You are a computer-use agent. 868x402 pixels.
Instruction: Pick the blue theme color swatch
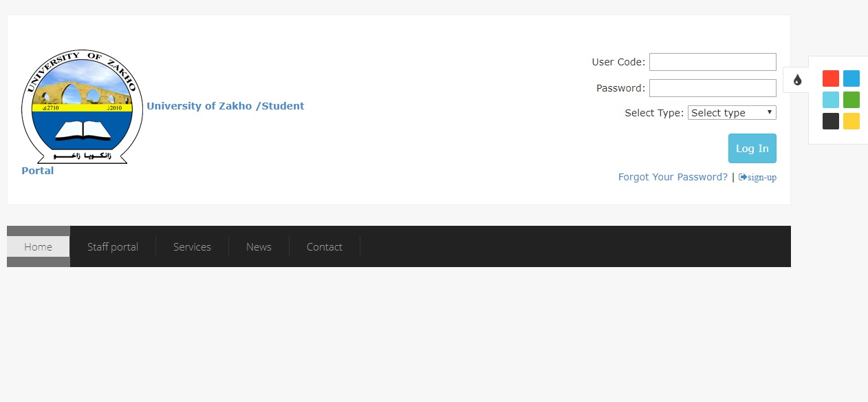(x=851, y=78)
